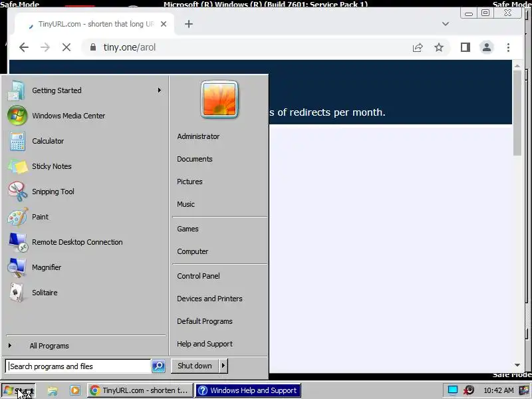Click the search magnifier button

158,366
